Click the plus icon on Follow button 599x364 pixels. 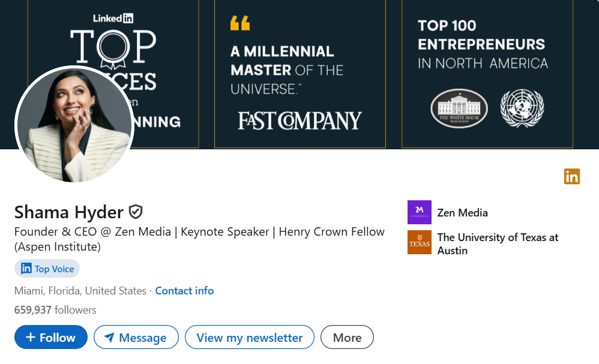(31, 337)
